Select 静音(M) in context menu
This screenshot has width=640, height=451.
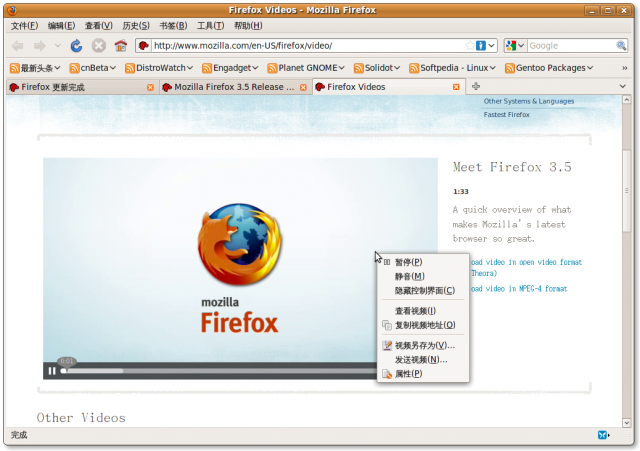[423, 276]
